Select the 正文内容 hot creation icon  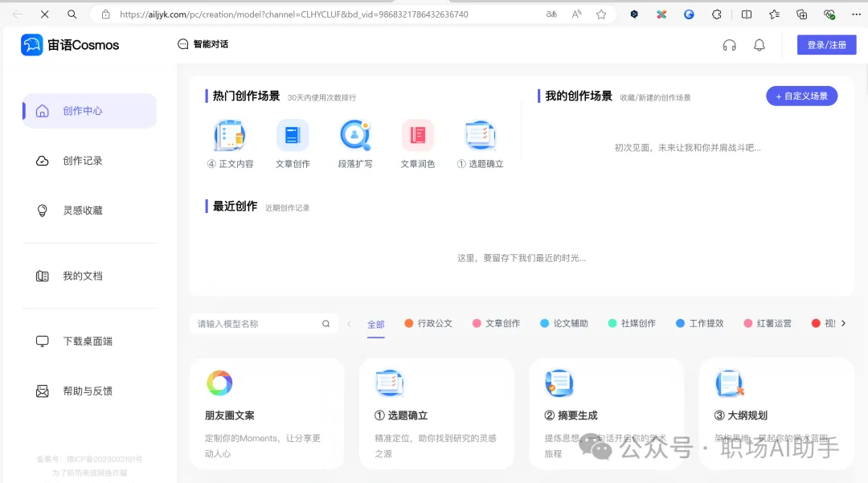pyautogui.click(x=229, y=135)
